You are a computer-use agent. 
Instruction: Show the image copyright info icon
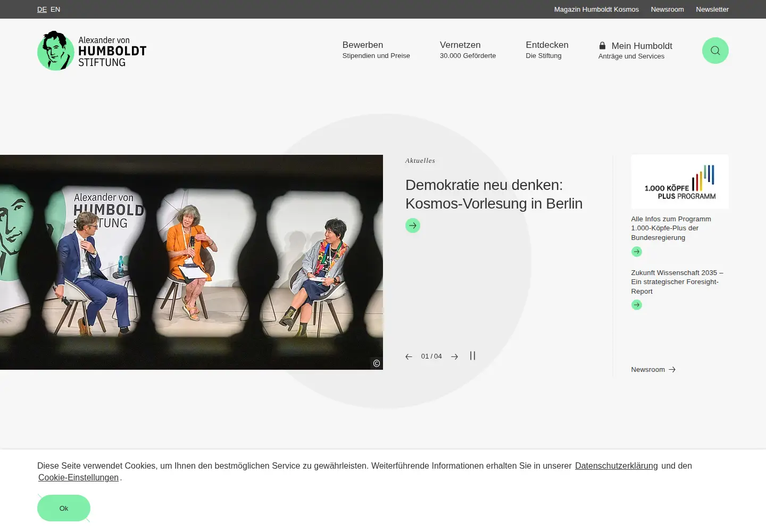(377, 363)
